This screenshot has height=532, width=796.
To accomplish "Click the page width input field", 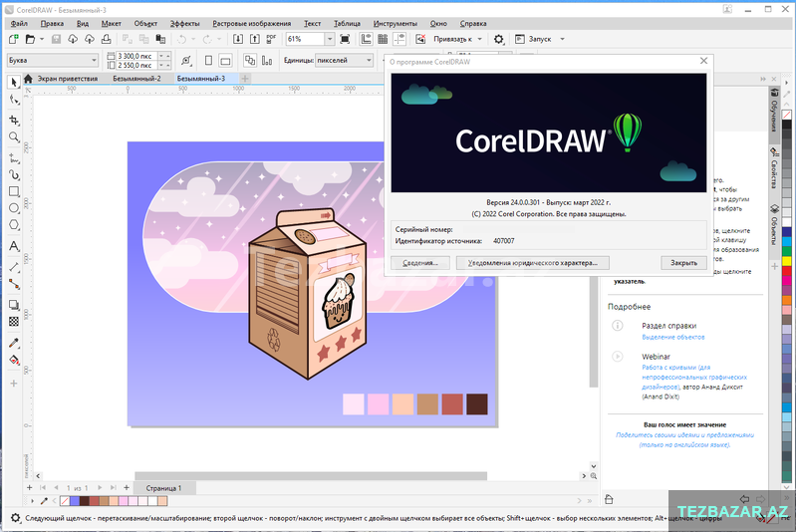I will 136,56.
